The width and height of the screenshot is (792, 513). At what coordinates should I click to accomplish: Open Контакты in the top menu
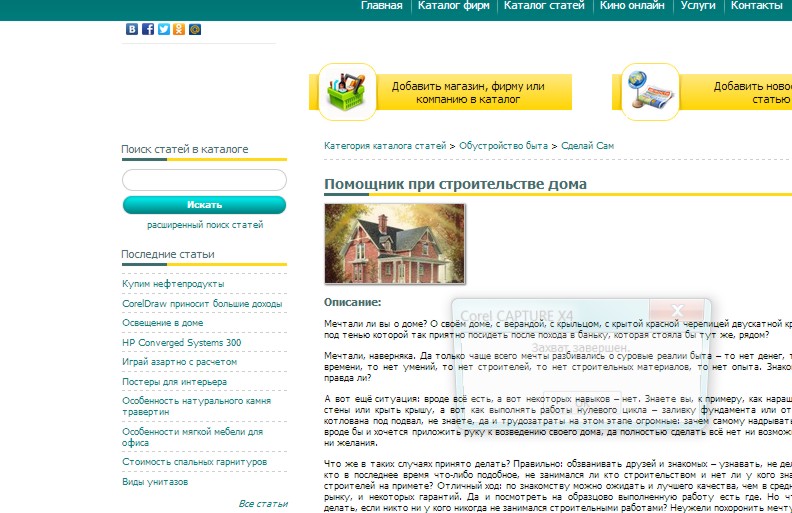[756, 6]
